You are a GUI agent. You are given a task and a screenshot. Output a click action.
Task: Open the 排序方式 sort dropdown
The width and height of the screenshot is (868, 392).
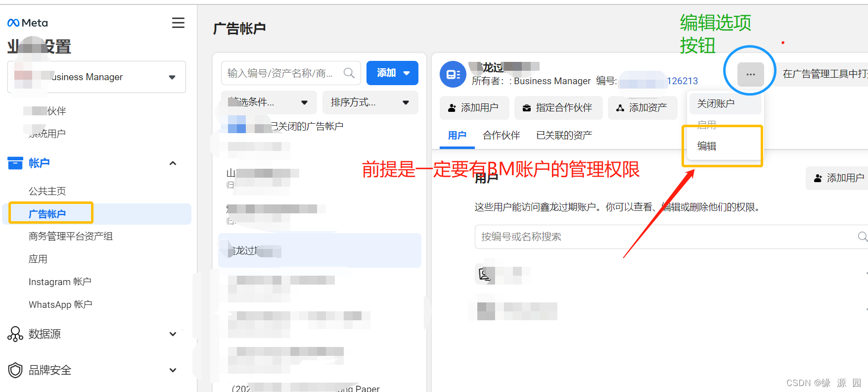tap(370, 102)
